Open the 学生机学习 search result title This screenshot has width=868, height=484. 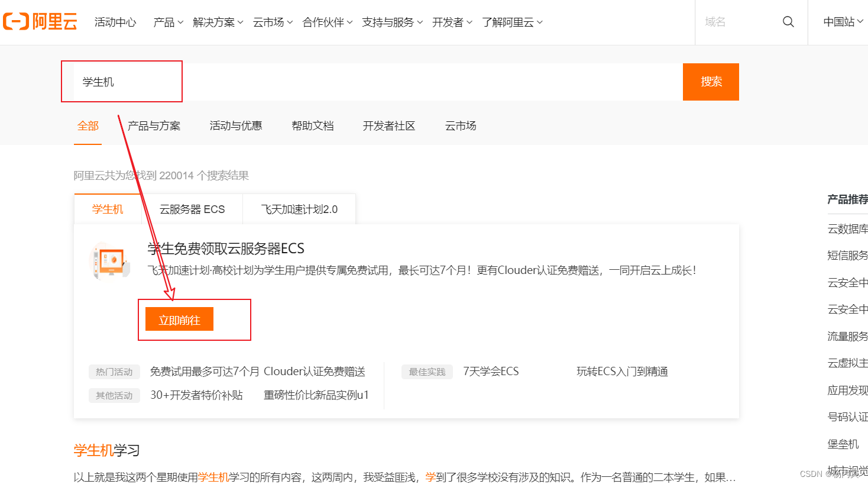(107, 450)
